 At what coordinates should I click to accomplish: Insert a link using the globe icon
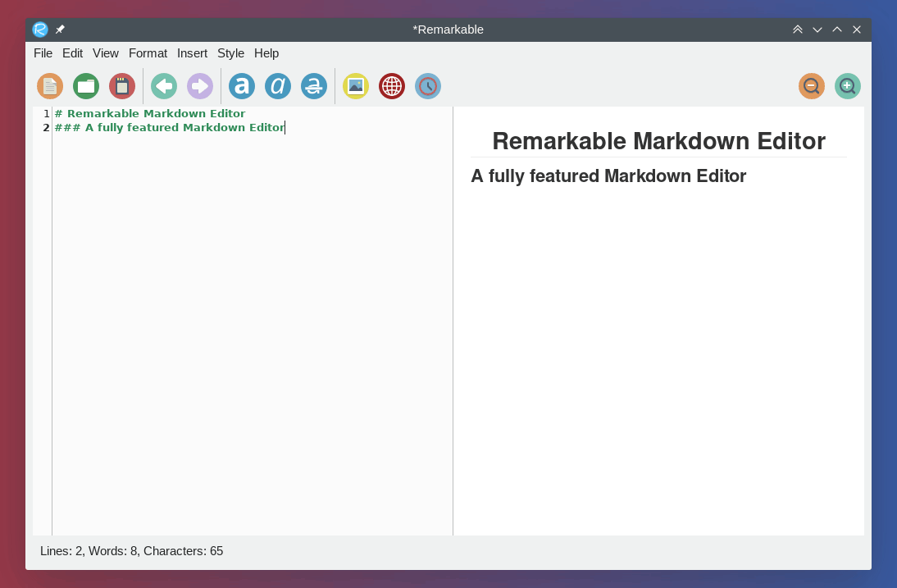(x=392, y=86)
